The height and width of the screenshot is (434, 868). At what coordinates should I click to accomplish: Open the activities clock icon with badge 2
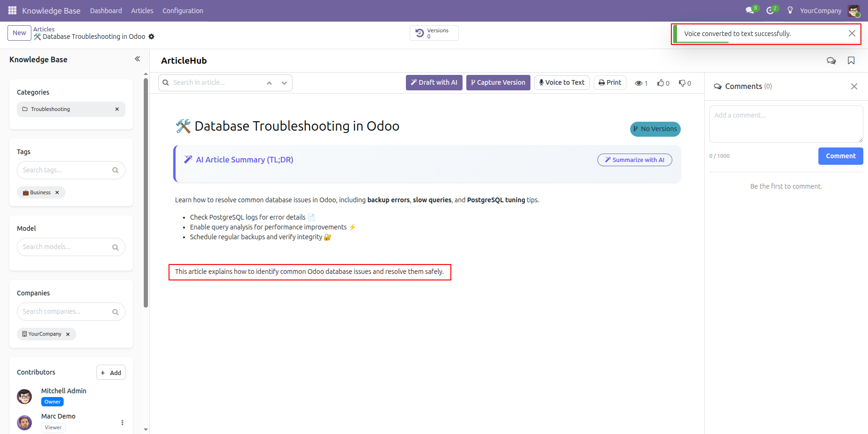tap(772, 10)
